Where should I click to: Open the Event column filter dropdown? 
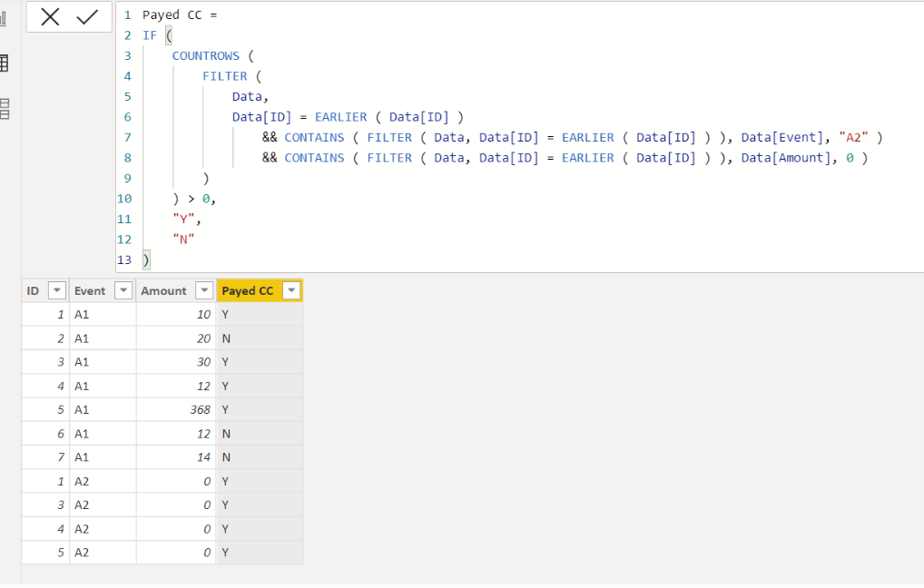coord(123,290)
